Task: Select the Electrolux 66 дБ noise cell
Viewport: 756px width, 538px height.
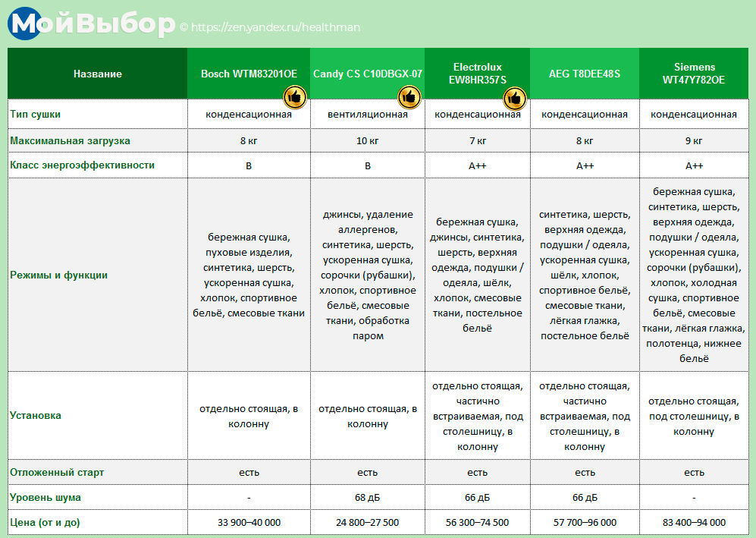Action: [477, 498]
